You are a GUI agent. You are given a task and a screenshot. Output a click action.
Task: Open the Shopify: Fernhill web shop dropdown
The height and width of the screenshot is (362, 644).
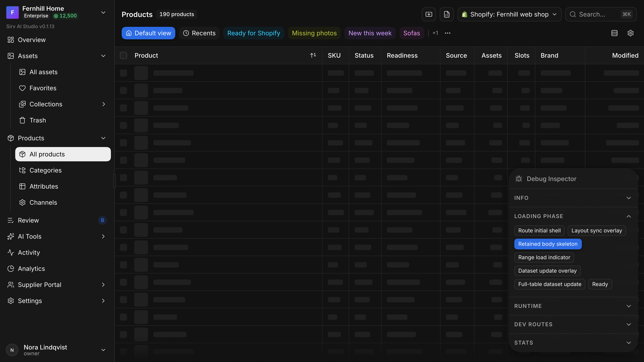pyautogui.click(x=509, y=14)
